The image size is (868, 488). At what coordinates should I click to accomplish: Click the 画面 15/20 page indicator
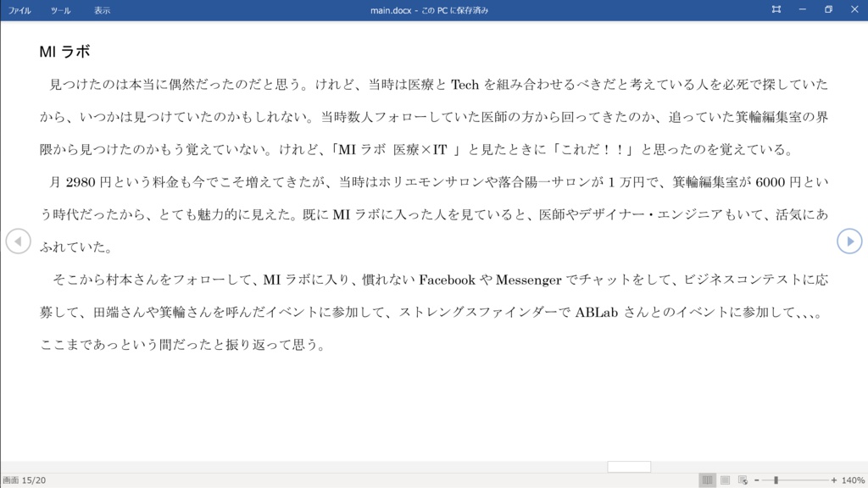(x=25, y=480)
